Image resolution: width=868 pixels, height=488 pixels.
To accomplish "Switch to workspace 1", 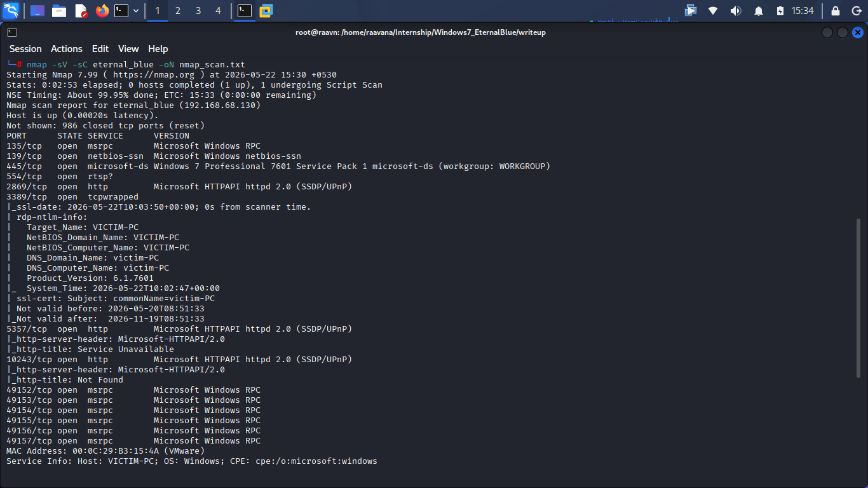I will (x=158, y=11).
